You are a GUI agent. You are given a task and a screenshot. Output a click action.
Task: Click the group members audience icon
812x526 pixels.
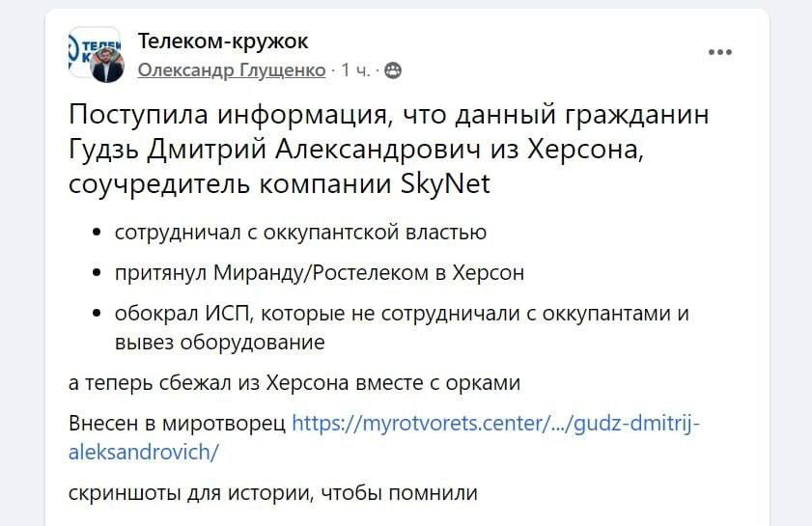393,70
